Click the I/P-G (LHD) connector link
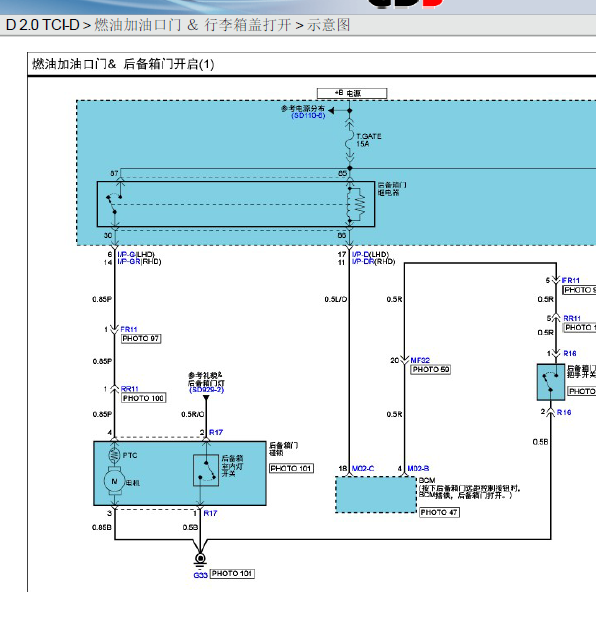This screenshot has height=638, width=596. 126,254
